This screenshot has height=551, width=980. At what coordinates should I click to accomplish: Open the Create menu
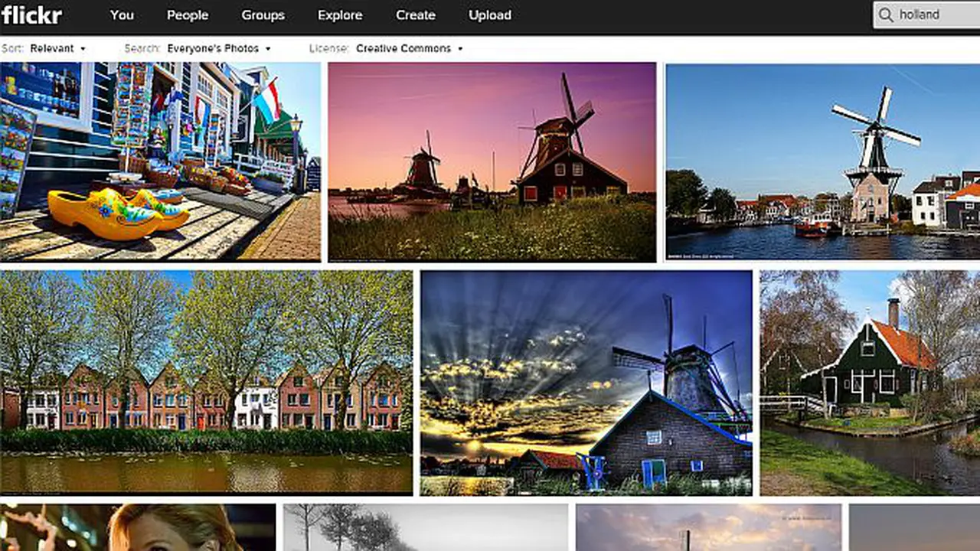416,15
